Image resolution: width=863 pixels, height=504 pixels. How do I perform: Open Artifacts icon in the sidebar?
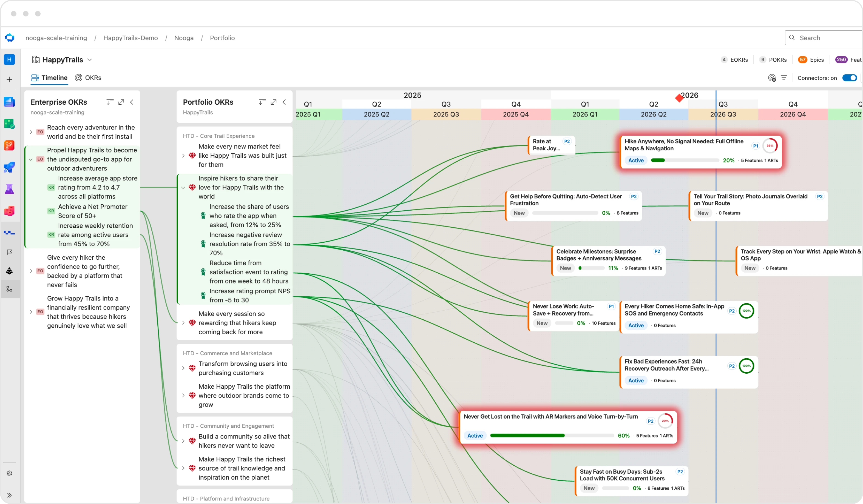click(9, 211)
